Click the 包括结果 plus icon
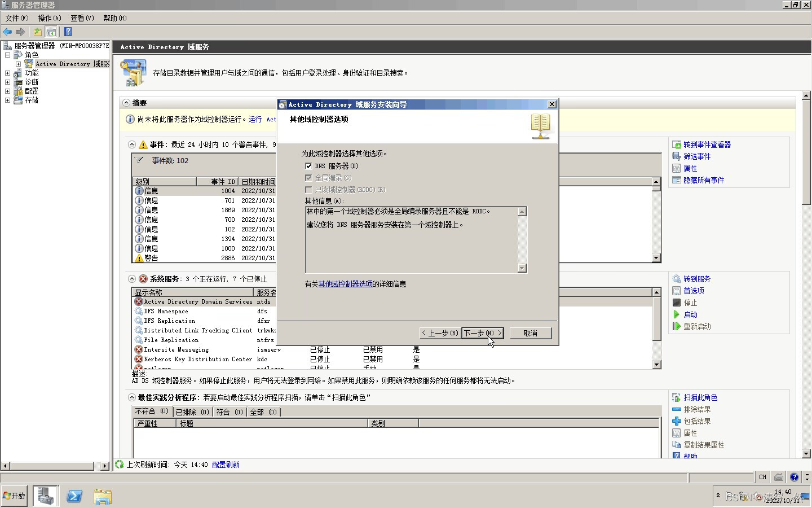 pos(677,422)
